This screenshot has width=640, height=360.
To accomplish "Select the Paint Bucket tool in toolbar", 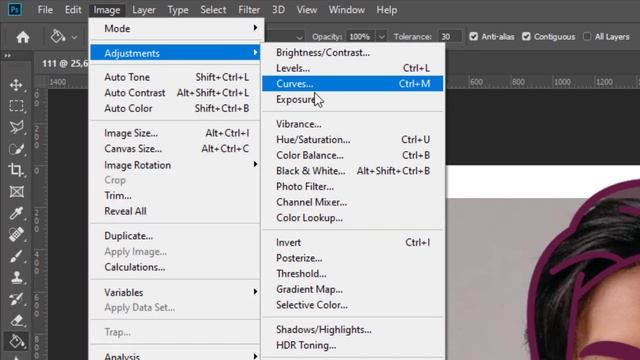I will (x=16, y=342).
